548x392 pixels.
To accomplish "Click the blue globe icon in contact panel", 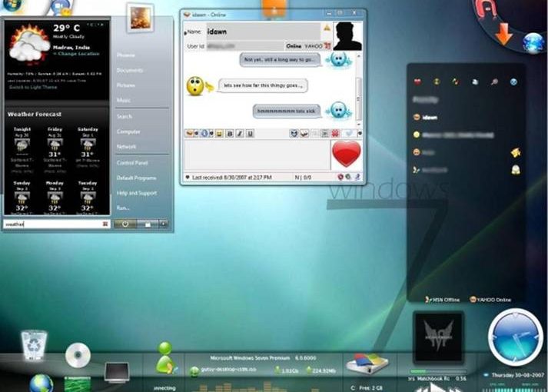I will pos(513,81).
